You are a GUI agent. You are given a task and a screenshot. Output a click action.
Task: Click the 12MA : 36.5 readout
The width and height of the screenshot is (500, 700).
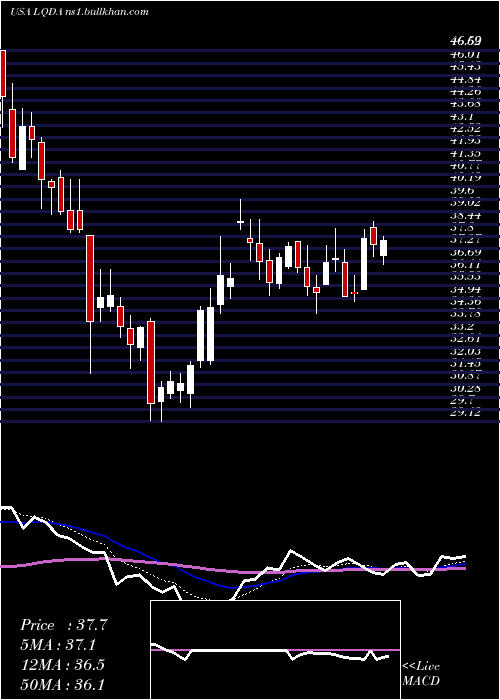coord(62,665)
